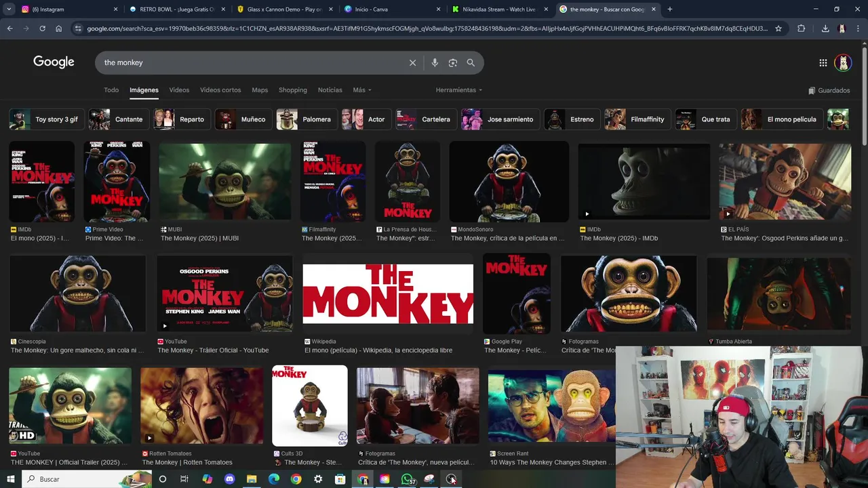Open The Monkey - Tráiler Oficial YouTube link
This screenshot has width=868, height=488.
click(213, 350)
